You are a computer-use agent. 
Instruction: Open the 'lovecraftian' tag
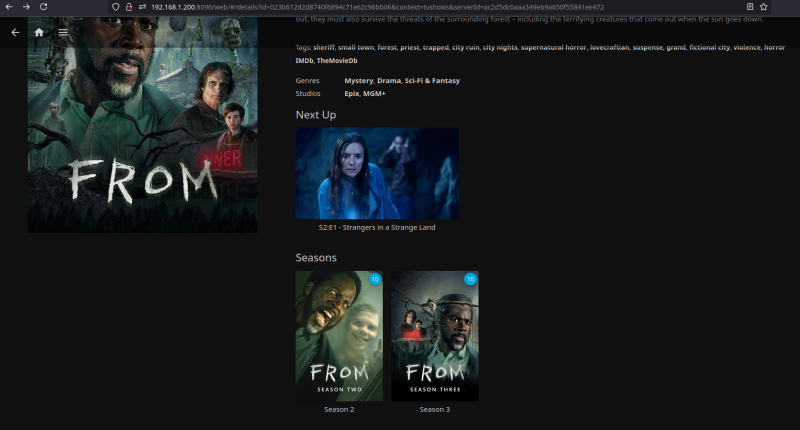pyautogui.click(x=610, y=47)
